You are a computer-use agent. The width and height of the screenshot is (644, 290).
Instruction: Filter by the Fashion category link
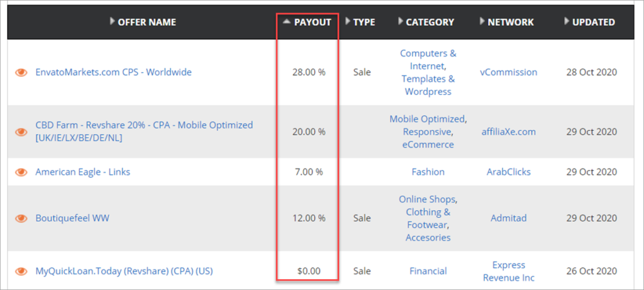428,172
